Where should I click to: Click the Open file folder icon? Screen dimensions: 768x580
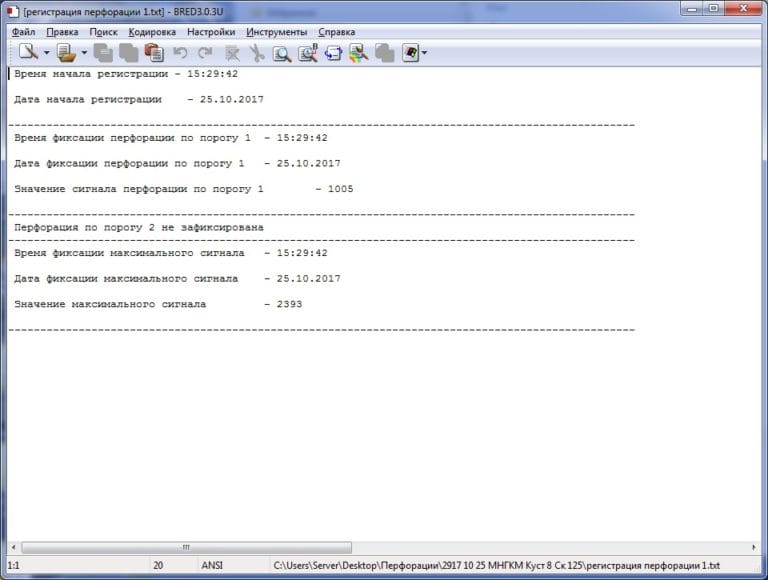pos(66,52)
